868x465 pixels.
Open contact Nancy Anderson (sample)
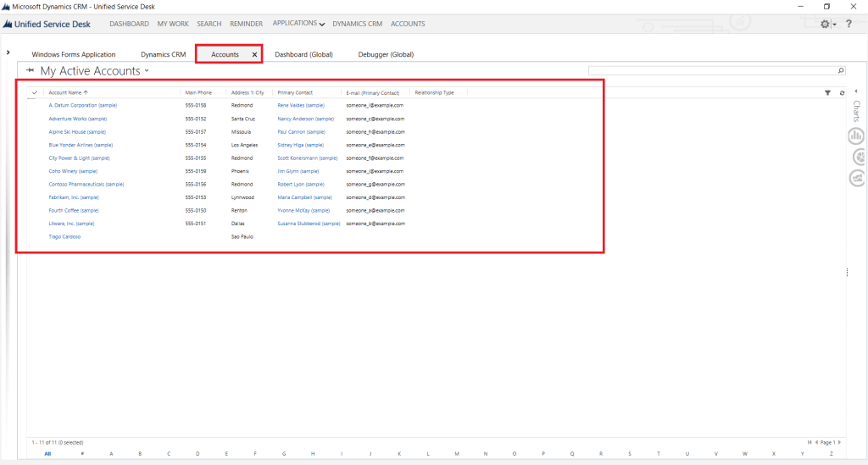pyautogui.click(x=305, y=119)
